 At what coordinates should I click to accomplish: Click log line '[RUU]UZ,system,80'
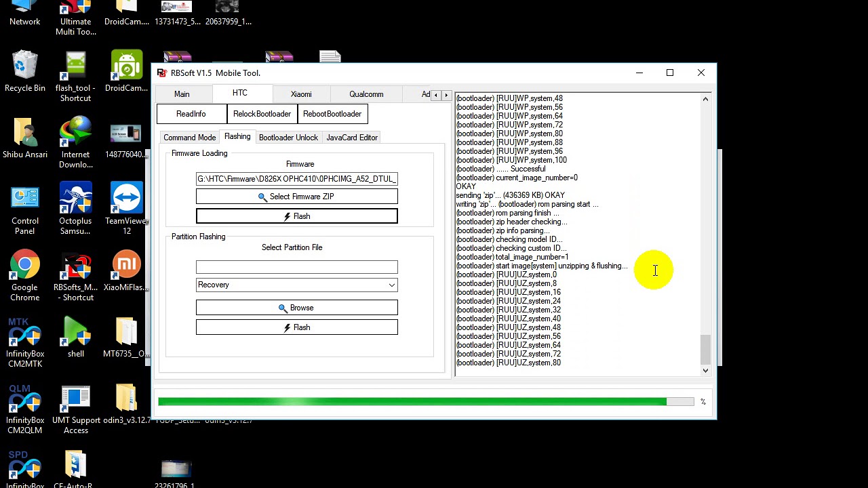point(508,363)
